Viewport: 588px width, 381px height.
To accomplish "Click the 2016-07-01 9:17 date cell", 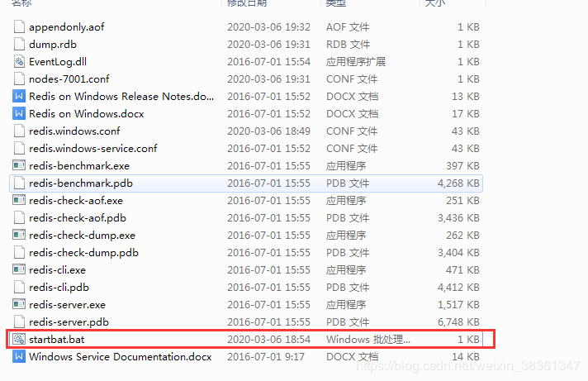I will coord(266,356).
